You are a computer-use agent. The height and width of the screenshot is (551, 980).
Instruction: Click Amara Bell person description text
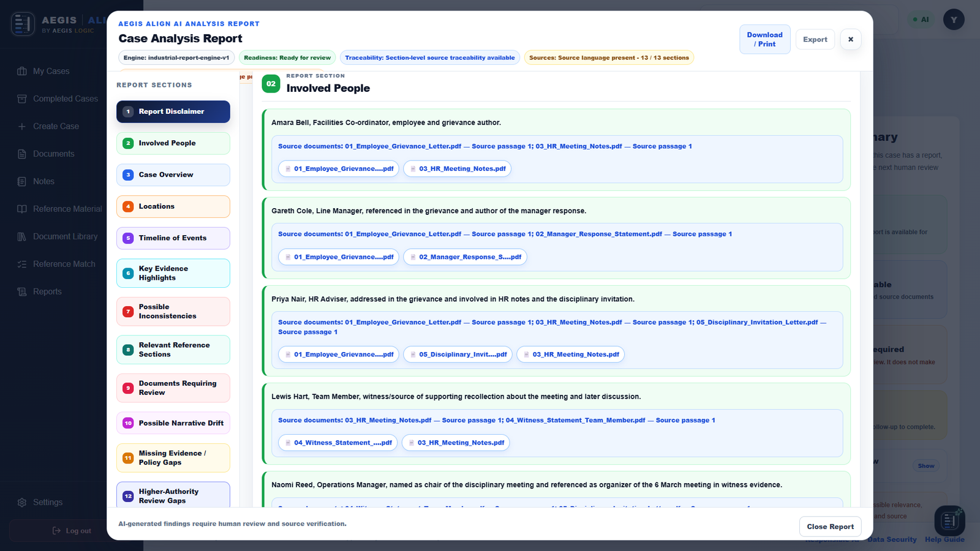[x=386, y=122]
